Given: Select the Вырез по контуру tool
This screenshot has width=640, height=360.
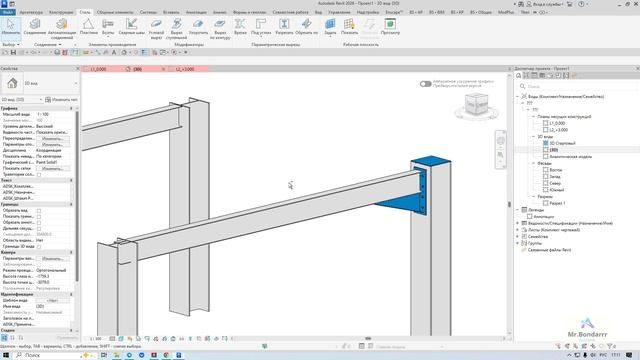Looking at the screenshot, I should pos(220,29).
